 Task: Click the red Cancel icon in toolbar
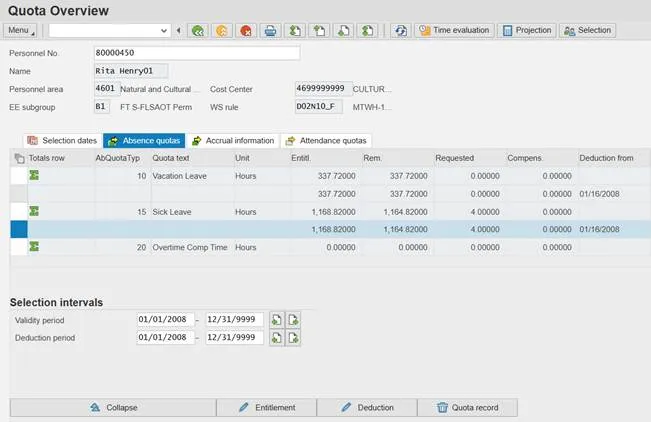(246, 31)
